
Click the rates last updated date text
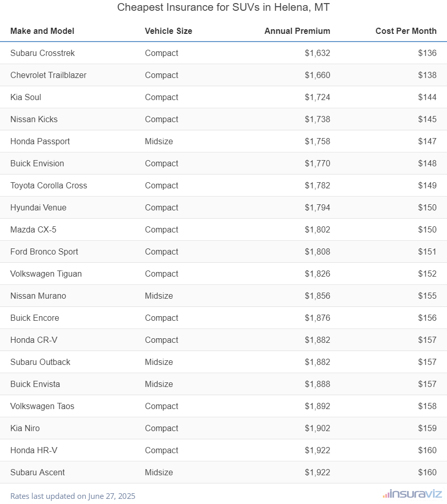pos(72,496)
